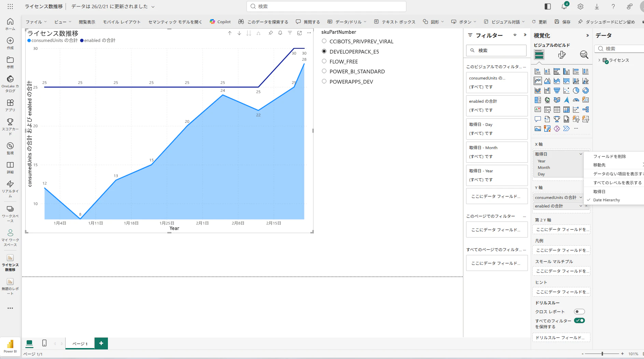Viewport: 644px width, 359px height.
Task: Select the matrix visual type
Action: (x=566, y=110)
